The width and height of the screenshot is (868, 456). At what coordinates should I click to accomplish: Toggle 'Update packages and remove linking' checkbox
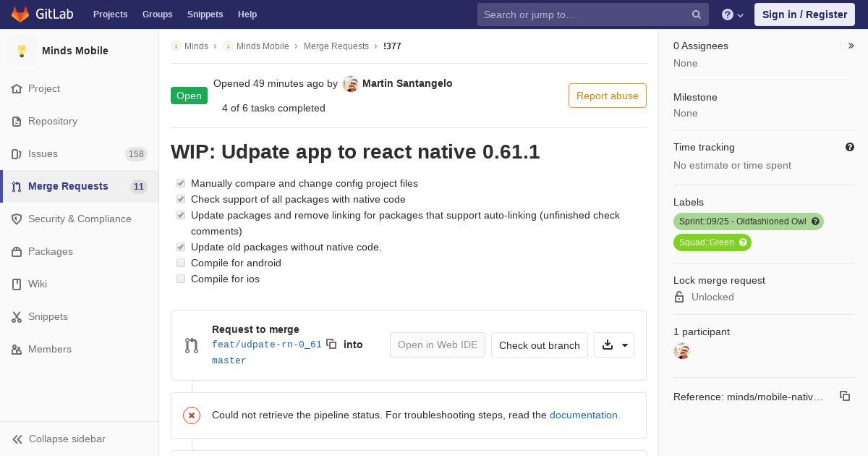pos(181,215)
